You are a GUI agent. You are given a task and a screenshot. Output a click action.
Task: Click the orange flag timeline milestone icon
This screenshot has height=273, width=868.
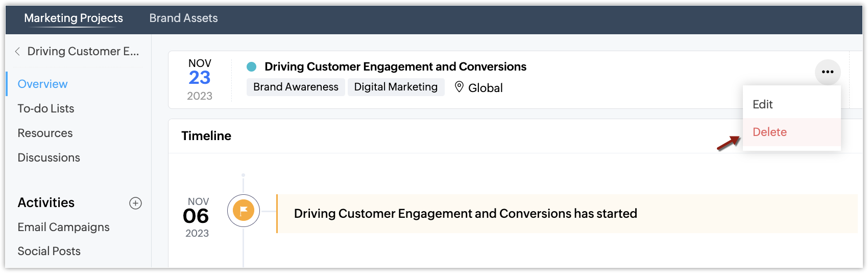[244, 211]
